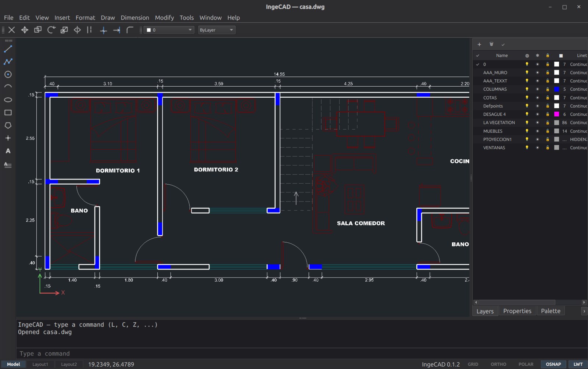Image resolution: width=588 pixels, height=369 pixels.
Task: Select the Ellipse tool
Action: (8, 100)
